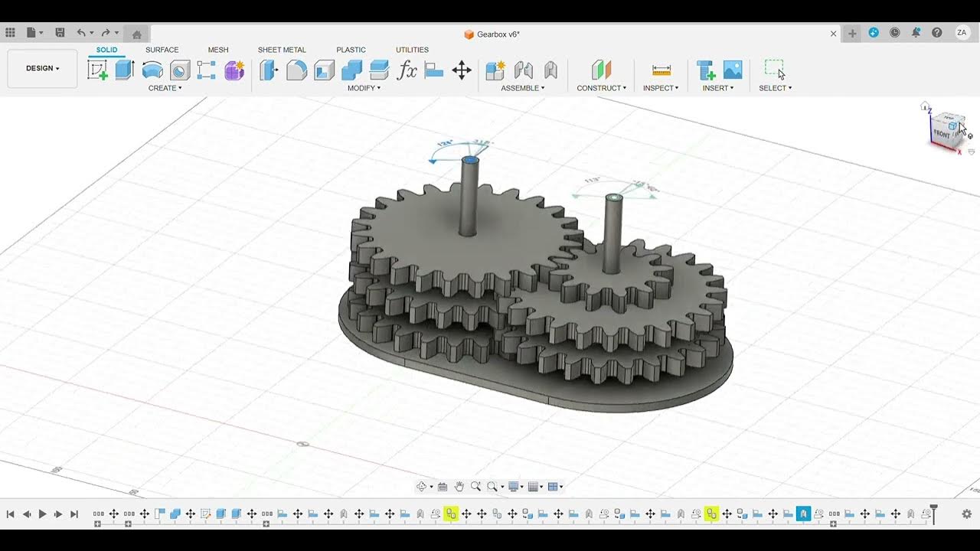The width and height of the screenshot is (980, 551).
Task: Choose the Revolve tool
Action: pos(152,70)
